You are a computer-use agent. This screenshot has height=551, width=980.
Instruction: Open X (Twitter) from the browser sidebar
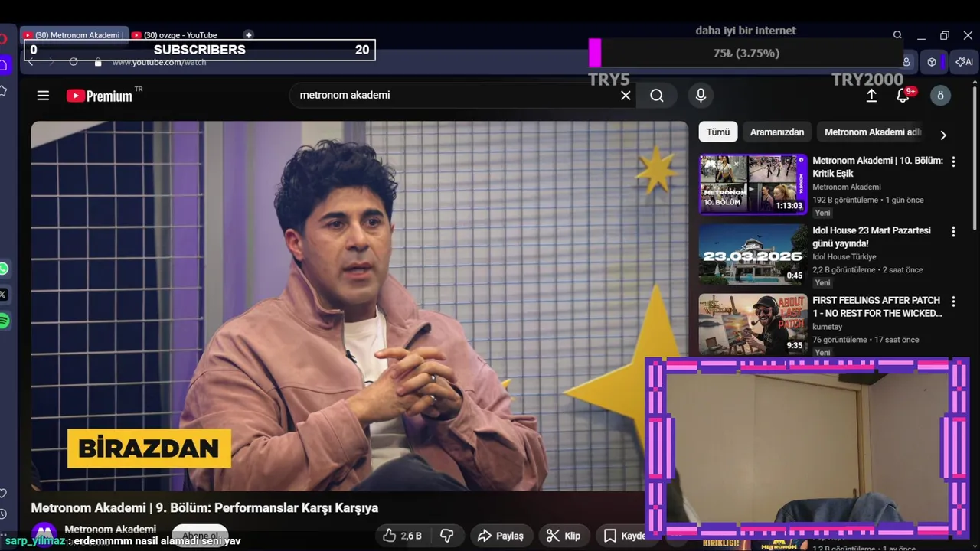(x=4, y=294)
